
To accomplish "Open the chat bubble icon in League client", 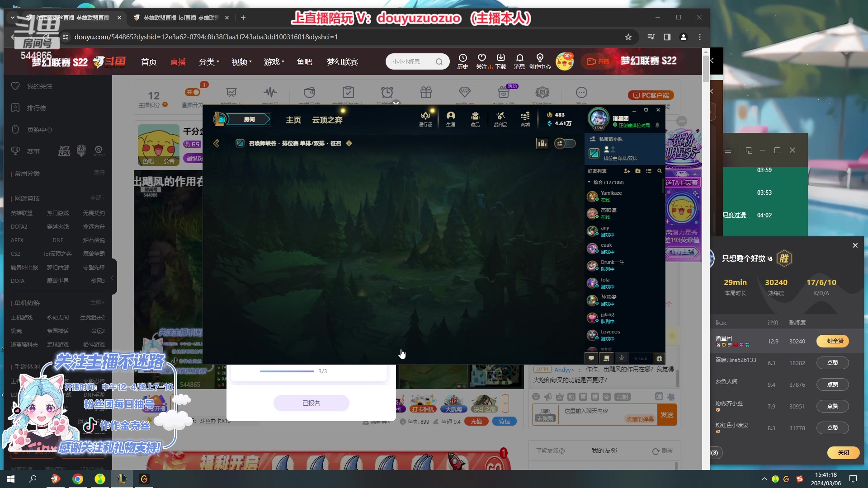I will click(591, 358).
